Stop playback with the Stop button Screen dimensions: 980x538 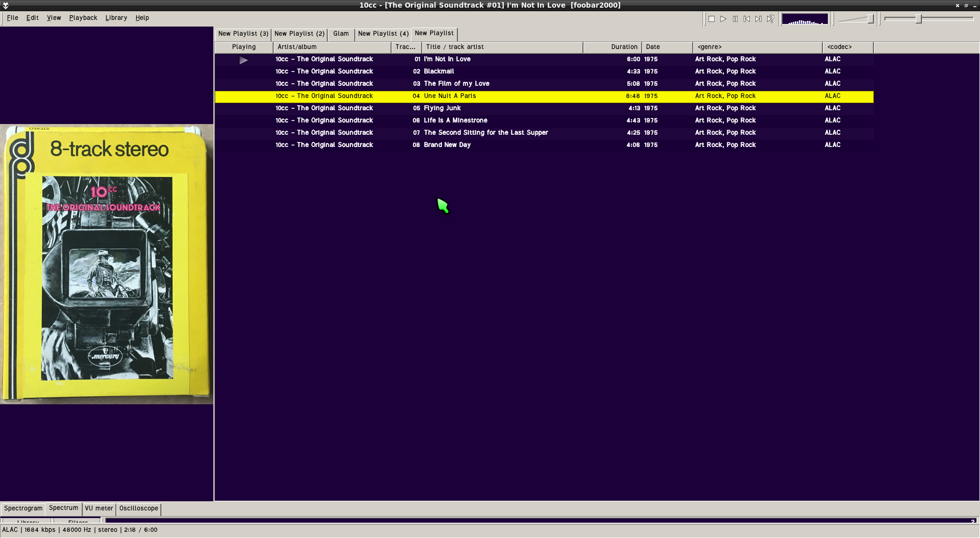[711, 19]
